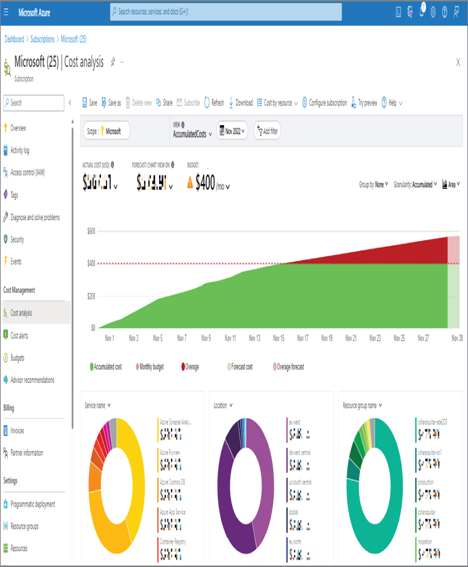The image size is (468, 567).
Task: Open Events in the left menu
Action: [x=16, y=261]
